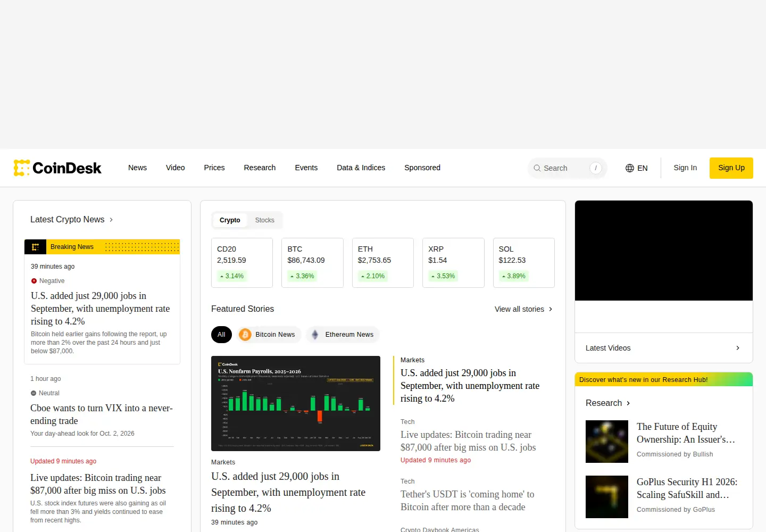Click the slash shortcut badge in search
The image size is (766, 532).
coord(596,168)
